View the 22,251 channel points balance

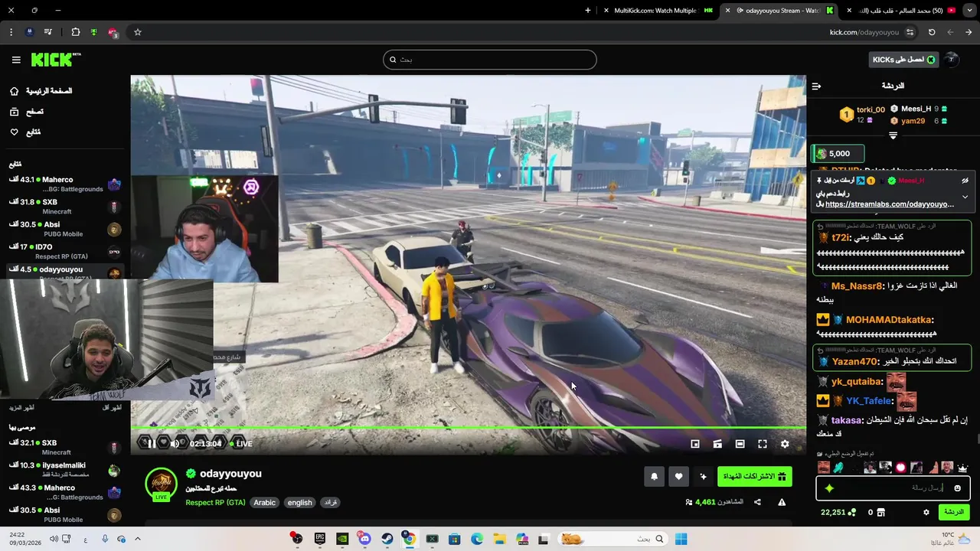tap(838, 512)
